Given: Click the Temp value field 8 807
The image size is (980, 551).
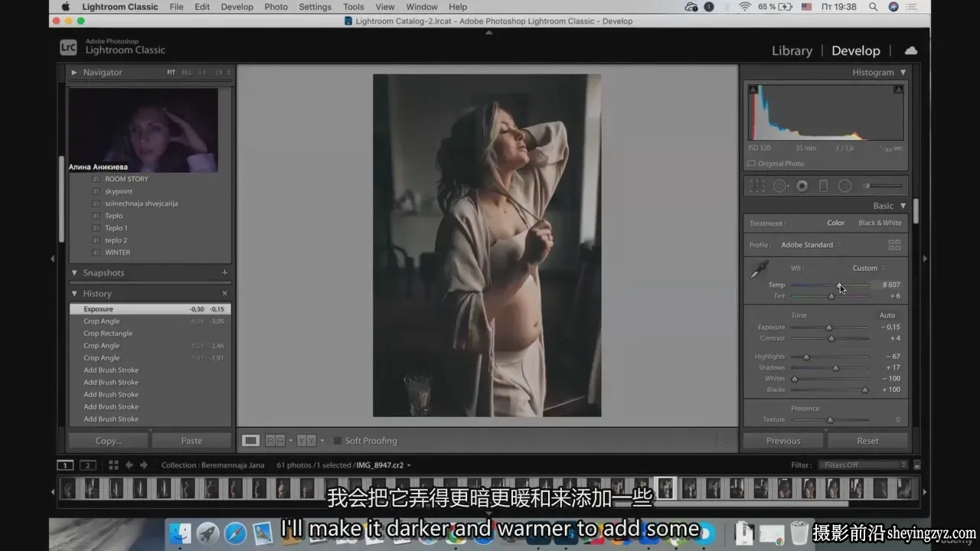Looking at the screenshot, I should 890,285.
